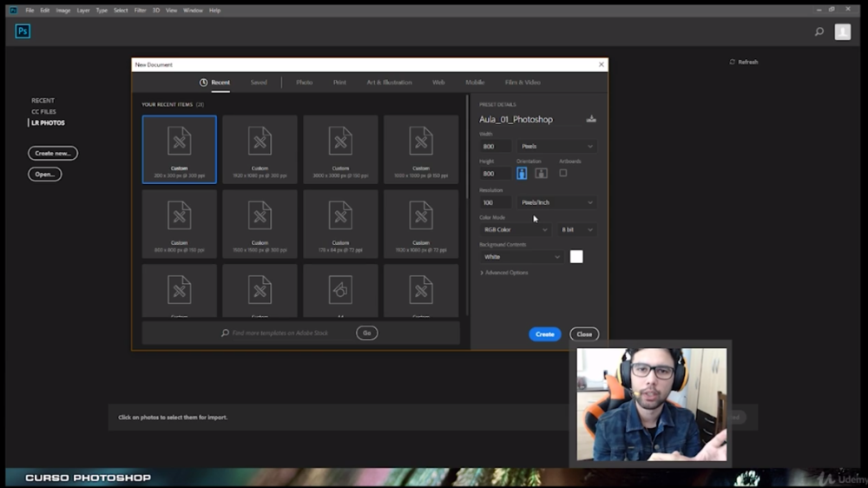This screenshot has height=488, width=868.
Task: Open the width units Pixels dropdown
Action: tap(556, 146)
